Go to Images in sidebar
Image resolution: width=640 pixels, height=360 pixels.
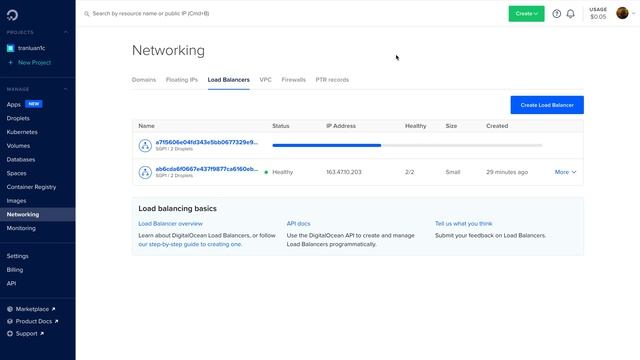point(16,201)
